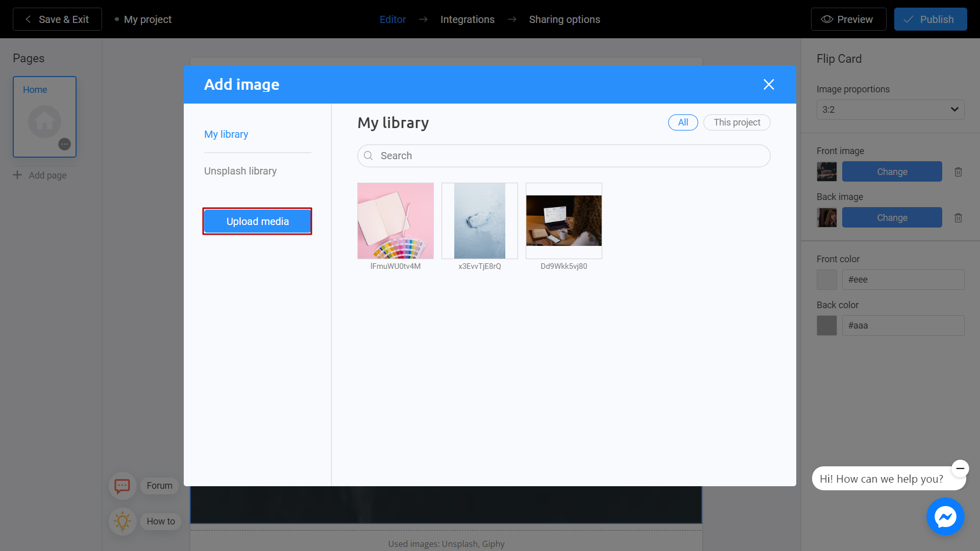Minimize the chat greeting popup
This screenshot has width=980, height=551.
coord(960,468)
